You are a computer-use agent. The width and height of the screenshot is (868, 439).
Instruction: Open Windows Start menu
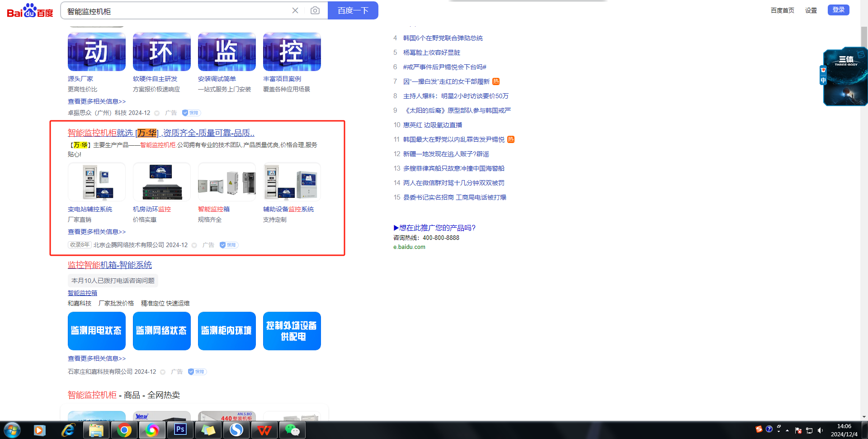pos(12,430)
